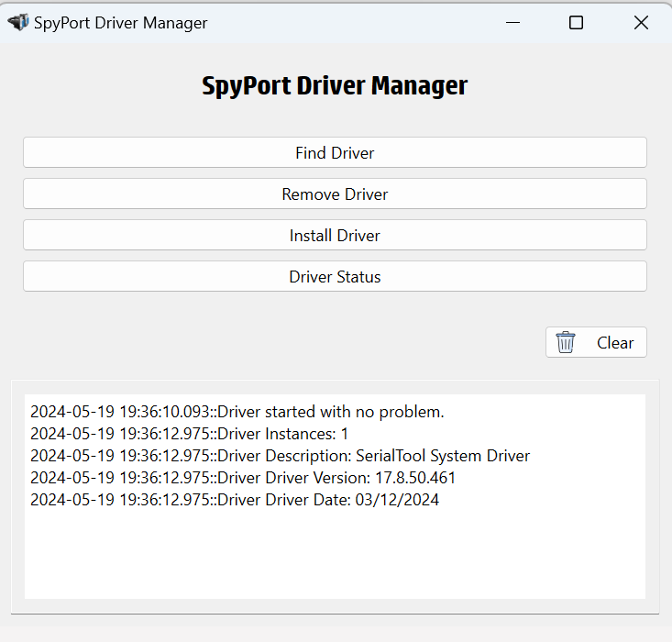Image resolution: width=672 pixels, height=642 pixels.
Task: Click the SpyPort Driver Manager heading
Action: pos(335,85)
